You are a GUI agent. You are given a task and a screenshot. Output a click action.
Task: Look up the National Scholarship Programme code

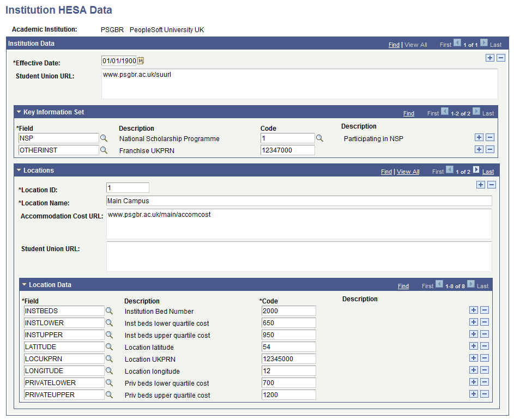[320, 138]
